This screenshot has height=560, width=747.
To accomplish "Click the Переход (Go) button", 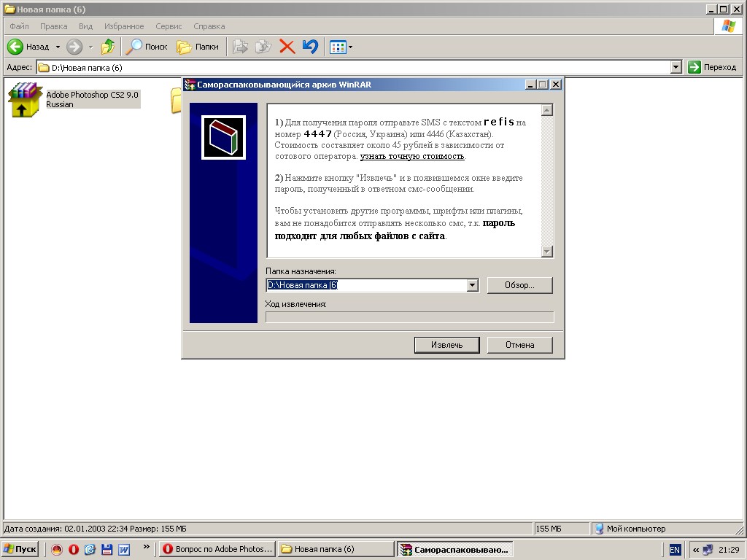I will click(x=712, y=67).
